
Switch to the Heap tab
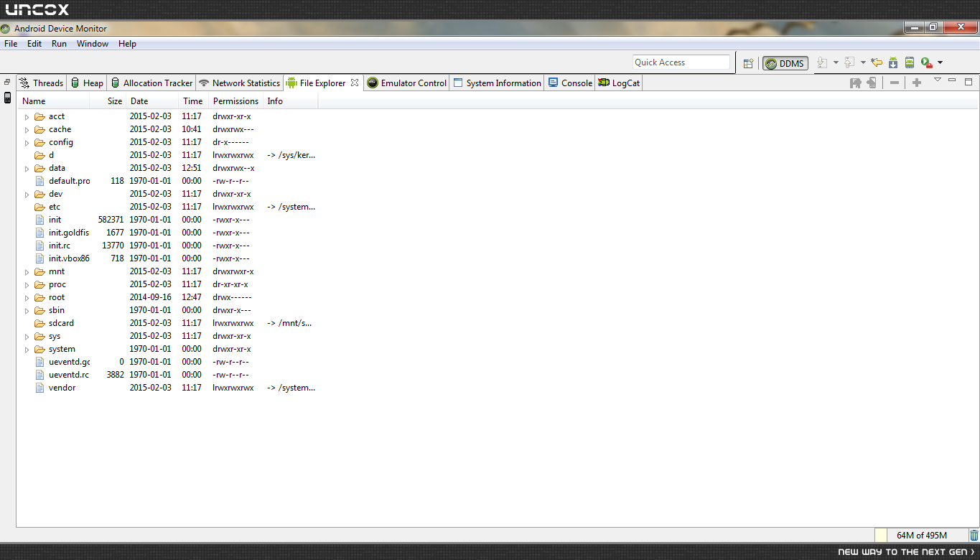87,83
